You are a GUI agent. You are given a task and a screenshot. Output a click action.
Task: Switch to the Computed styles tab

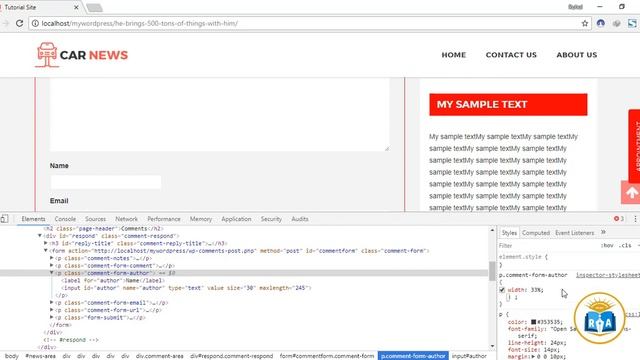[x=536, y=233]
